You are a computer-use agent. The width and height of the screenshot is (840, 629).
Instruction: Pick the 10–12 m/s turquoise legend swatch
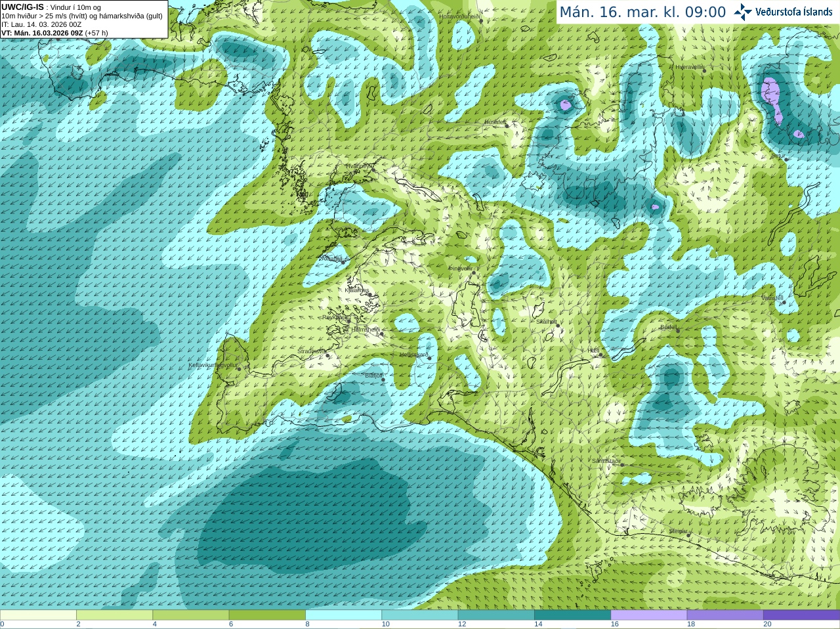point(419,615)
